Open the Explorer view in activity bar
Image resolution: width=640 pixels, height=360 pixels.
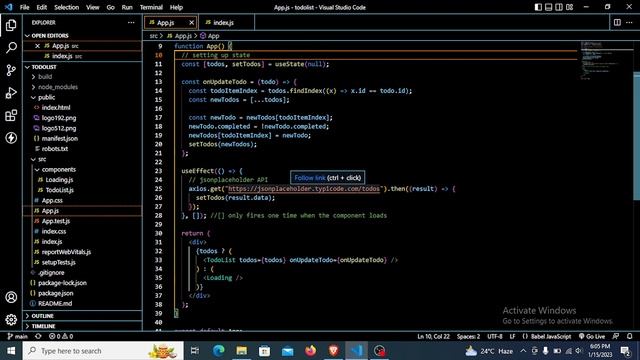tap(11, 25)
